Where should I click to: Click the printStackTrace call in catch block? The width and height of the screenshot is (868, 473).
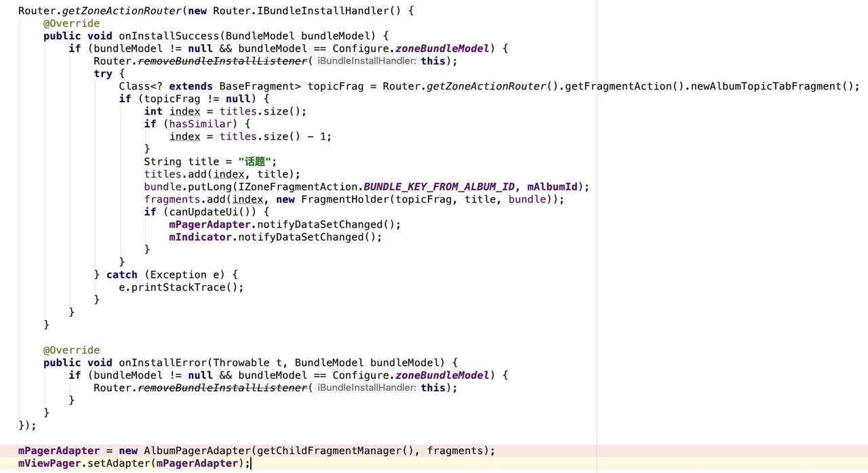[180, 287]
